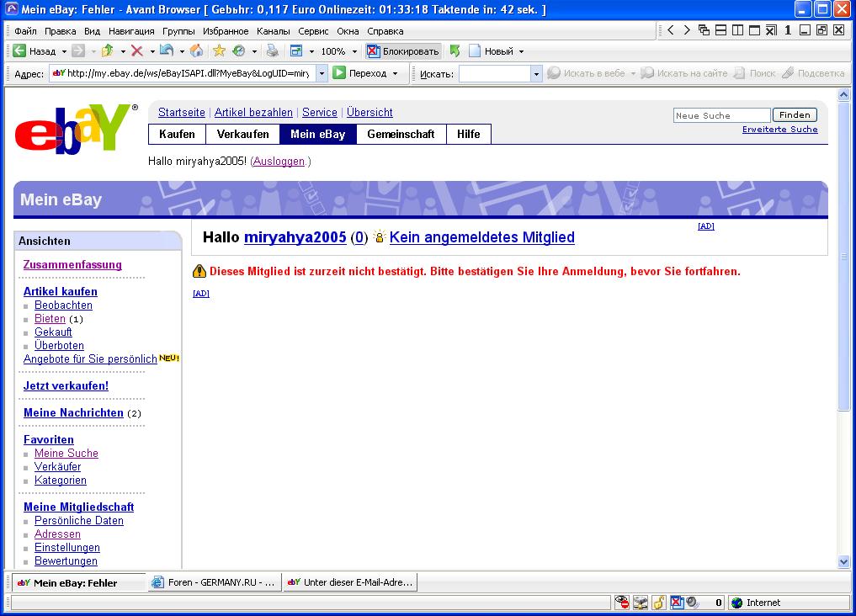Click the proxy server status icon
The width and height of the screenshot is (856, 616).
(640, 603)
